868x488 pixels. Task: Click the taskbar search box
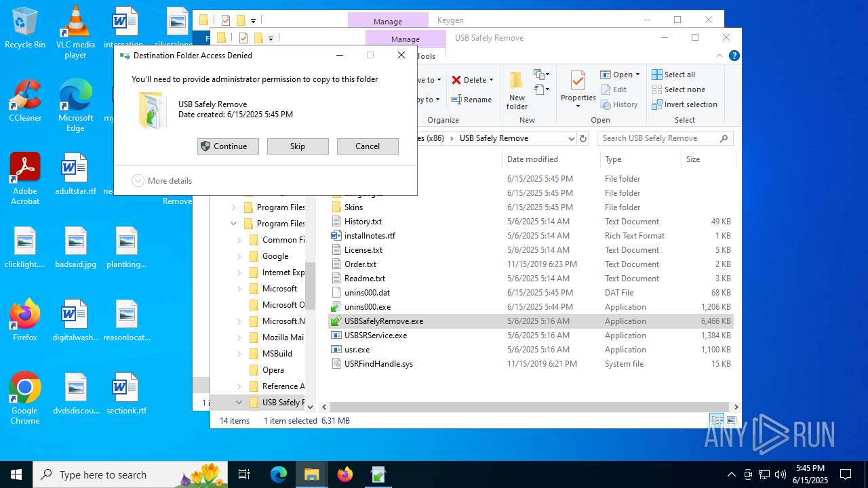pyautogui.click(x=130, y=474)
